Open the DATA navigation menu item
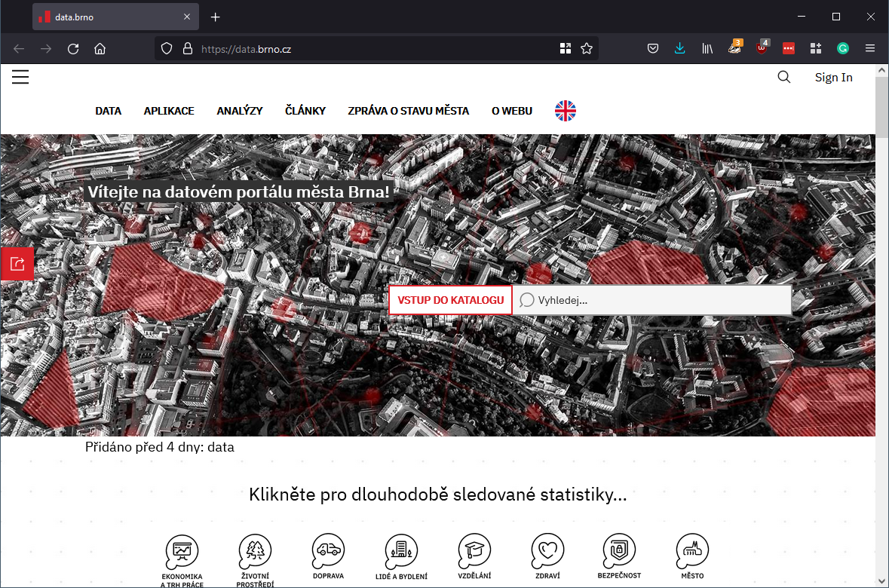Screen dimensions: 889x588 108,110
